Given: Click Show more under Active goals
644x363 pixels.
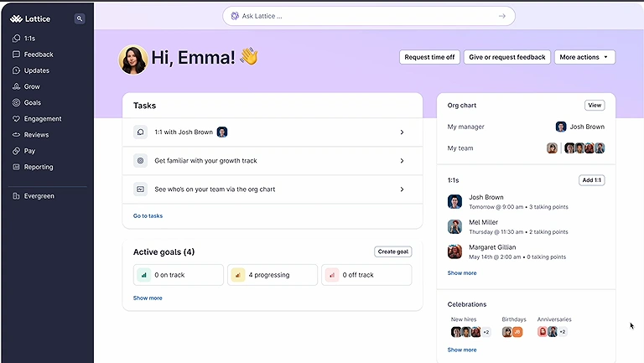Looking at the screenshot, I should (x=148, y=298).
